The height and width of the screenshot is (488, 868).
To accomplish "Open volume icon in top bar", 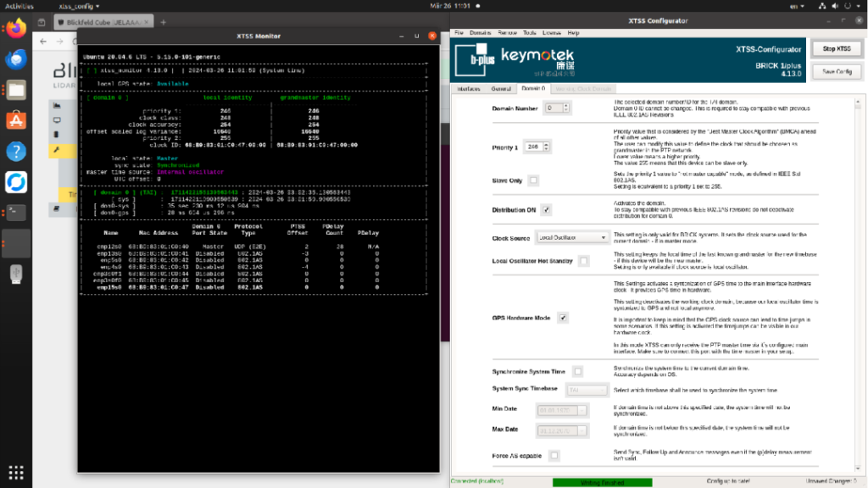I will (x=835, y=6).
